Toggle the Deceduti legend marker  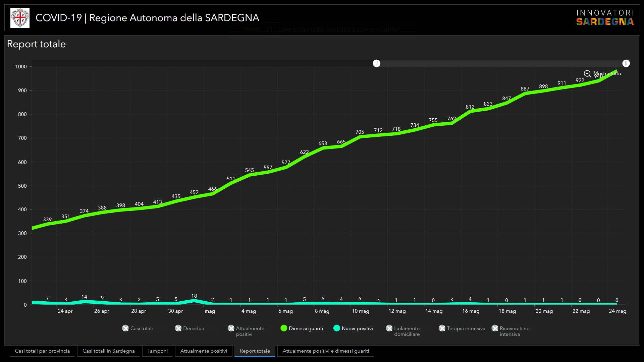[x=178, y=328]
